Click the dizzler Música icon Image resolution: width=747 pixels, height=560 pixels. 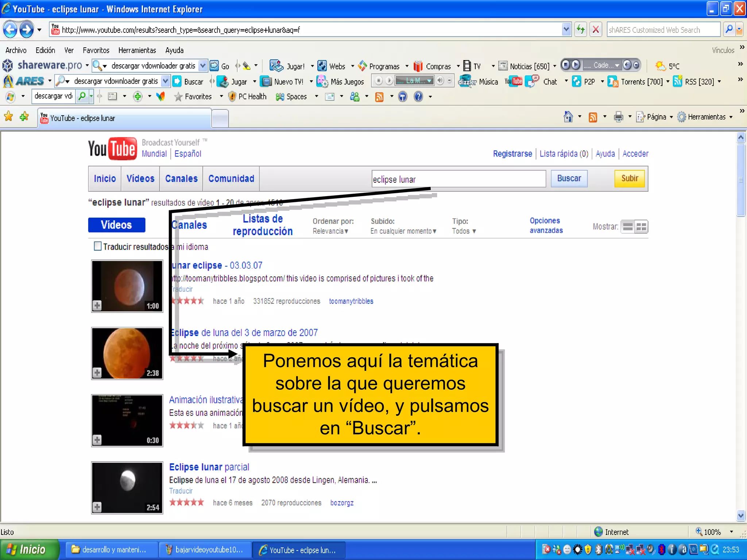(x=478, y=81)
